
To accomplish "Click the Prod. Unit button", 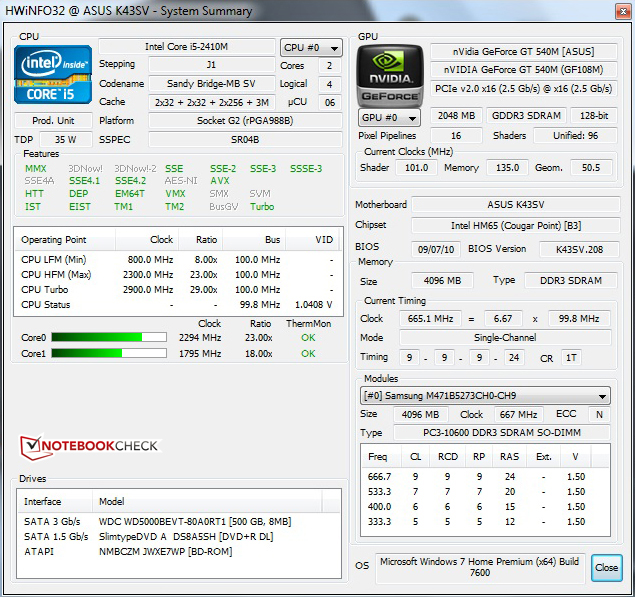I will pyautogui.click(x=53, y=121).
